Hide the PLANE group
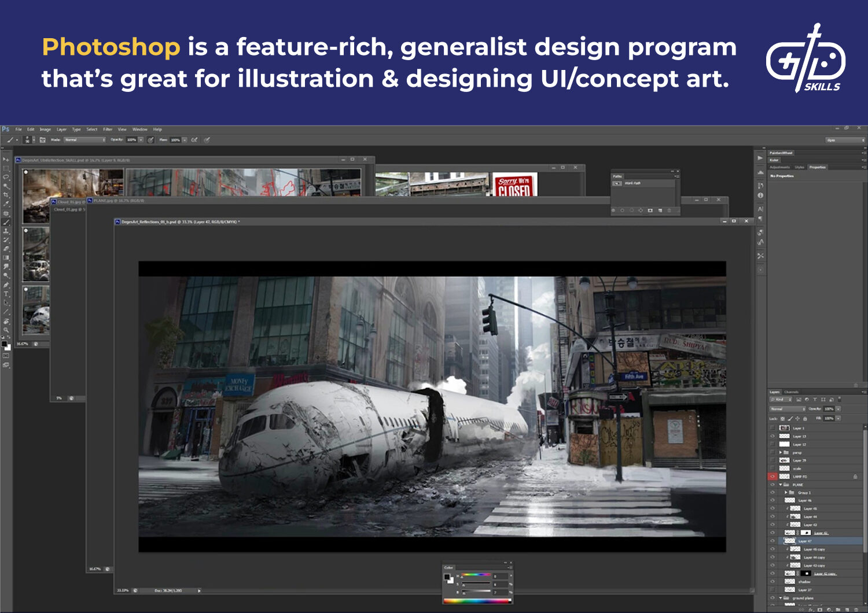The height and width of the screenshot is (613, 868). (772, 485)
